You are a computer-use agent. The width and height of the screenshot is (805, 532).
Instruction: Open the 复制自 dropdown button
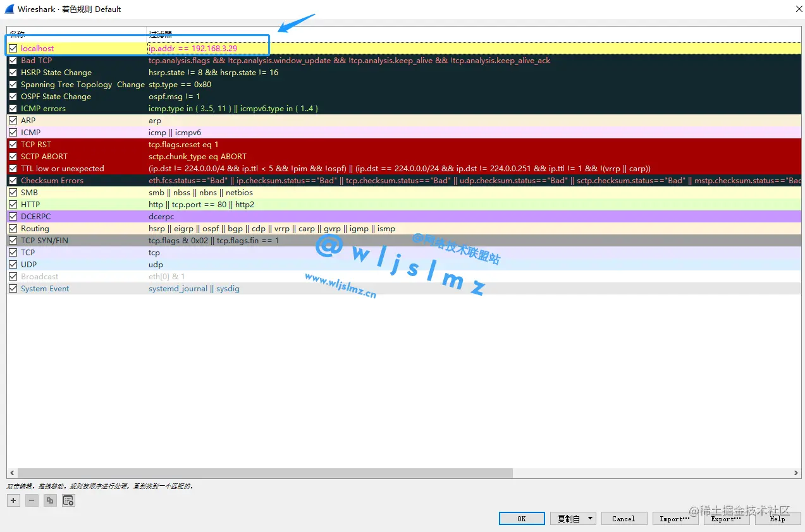573,519
